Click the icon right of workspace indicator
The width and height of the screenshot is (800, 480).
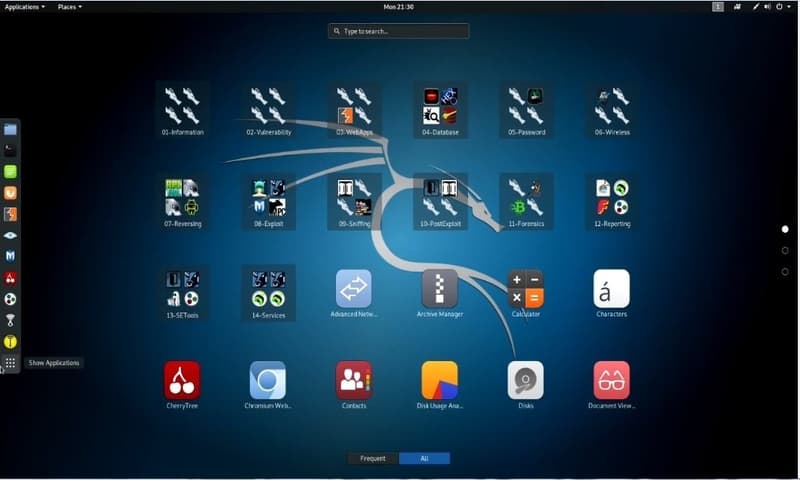coord(737,7)
